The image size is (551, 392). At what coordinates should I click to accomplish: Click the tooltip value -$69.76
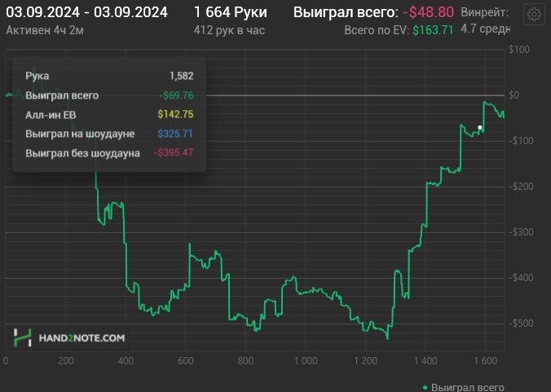[176, 95]
